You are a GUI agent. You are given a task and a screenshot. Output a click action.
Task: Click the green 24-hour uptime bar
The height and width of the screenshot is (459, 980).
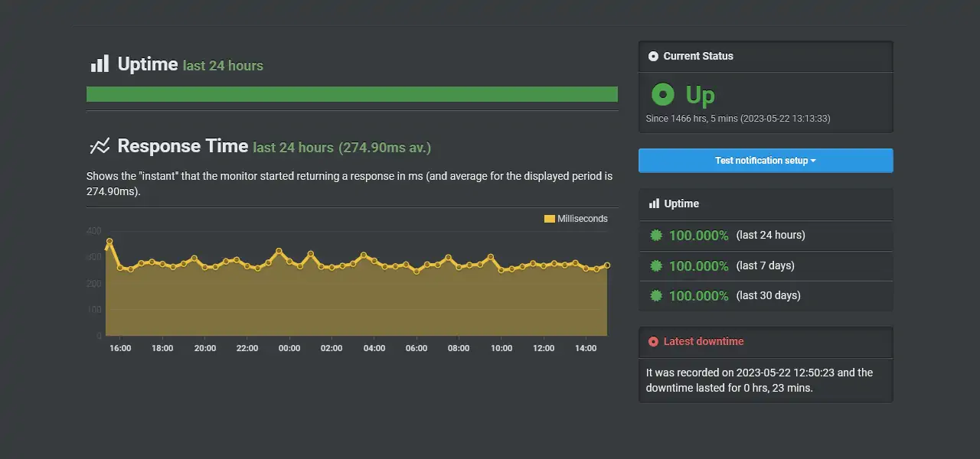click(352, 94)
